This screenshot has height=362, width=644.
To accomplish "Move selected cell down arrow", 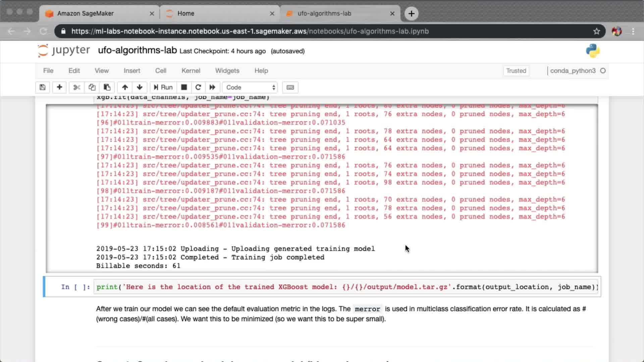I will coord(140,87).
